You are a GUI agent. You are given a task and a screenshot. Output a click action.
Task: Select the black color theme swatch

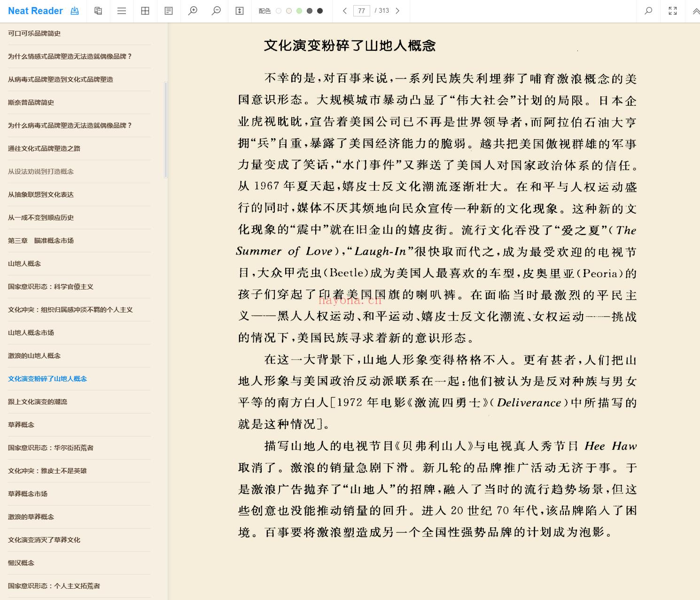coord(320,11)
